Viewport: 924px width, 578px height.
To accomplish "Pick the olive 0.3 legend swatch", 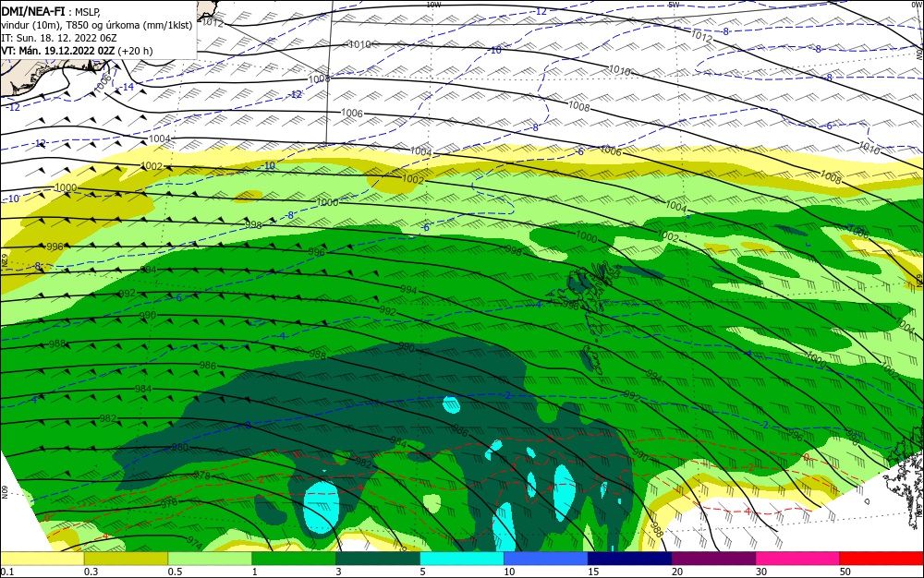I will (126, 559).
